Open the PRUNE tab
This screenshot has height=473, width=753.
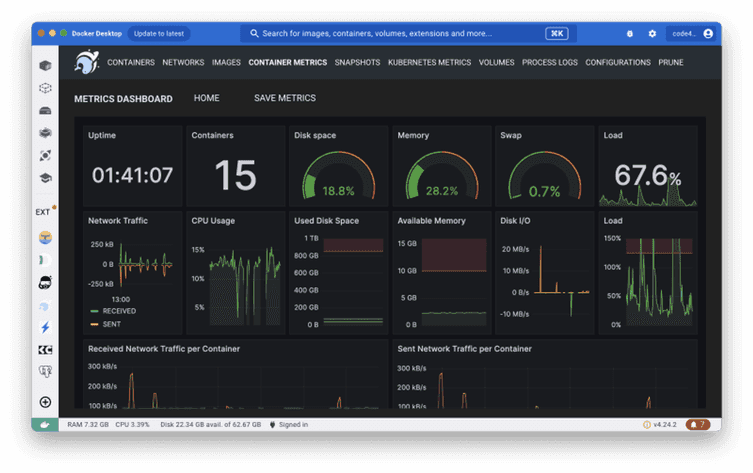click(671, 62)
